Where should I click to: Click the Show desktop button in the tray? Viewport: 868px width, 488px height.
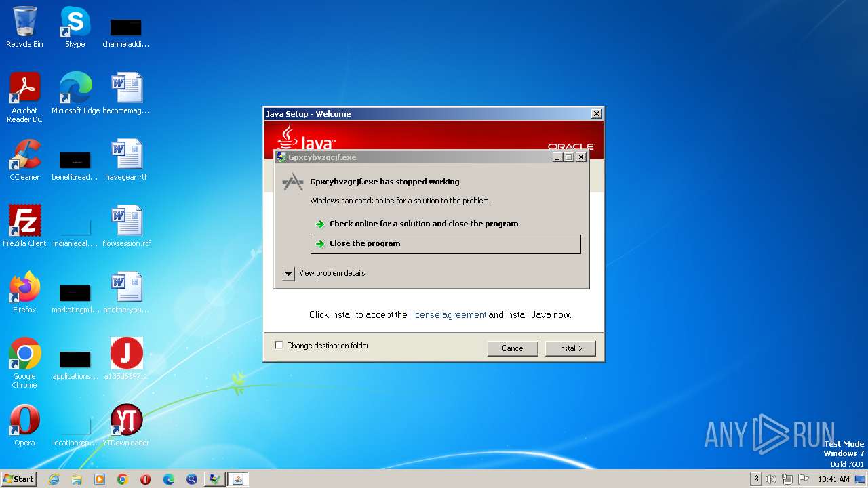[x=860, y=479]
